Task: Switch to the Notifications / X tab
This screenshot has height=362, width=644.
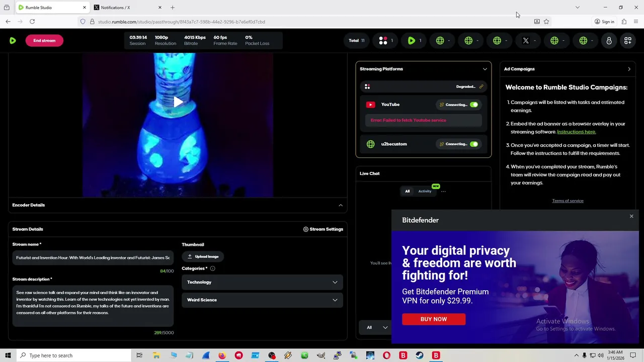Action: (127, 8)
